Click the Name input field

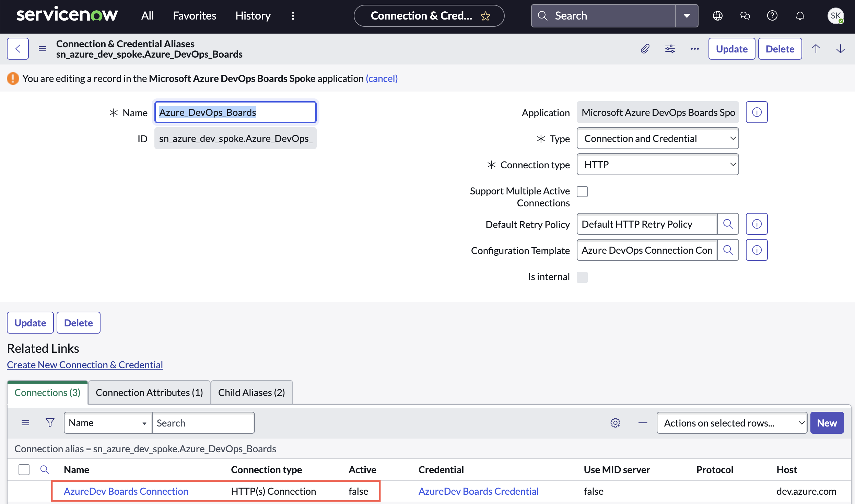(x=235, y=112)
